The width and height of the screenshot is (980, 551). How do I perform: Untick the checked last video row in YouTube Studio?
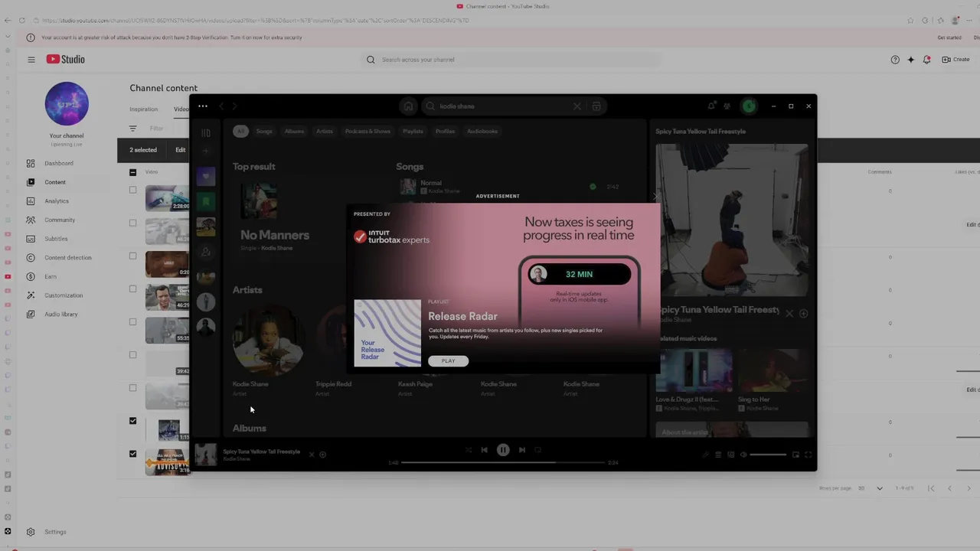pos(132,454)
